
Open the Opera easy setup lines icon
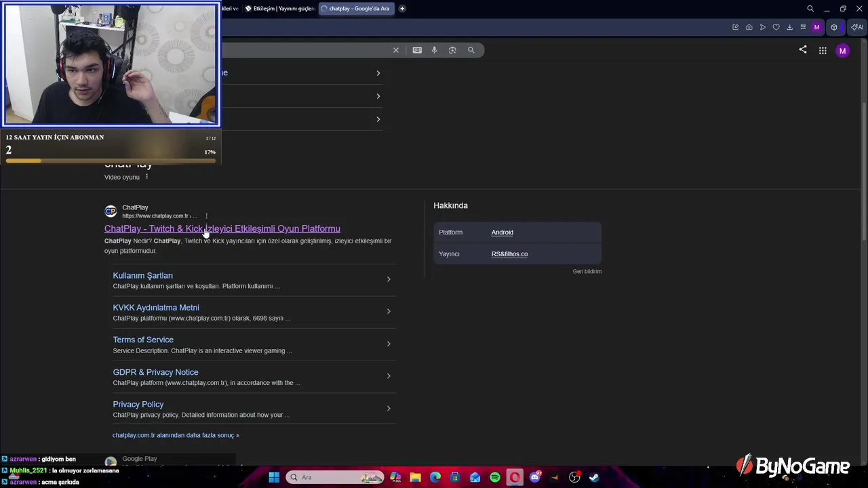tap(803, 27)
